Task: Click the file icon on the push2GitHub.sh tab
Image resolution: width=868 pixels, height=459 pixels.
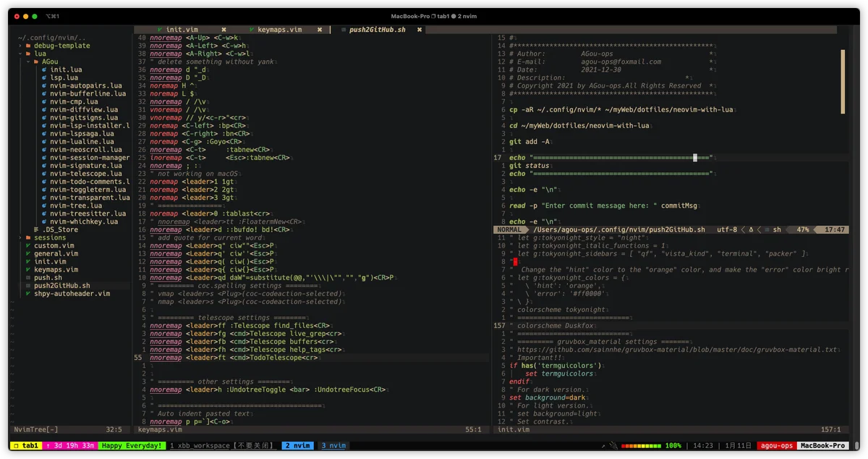Action: [342, 30]
